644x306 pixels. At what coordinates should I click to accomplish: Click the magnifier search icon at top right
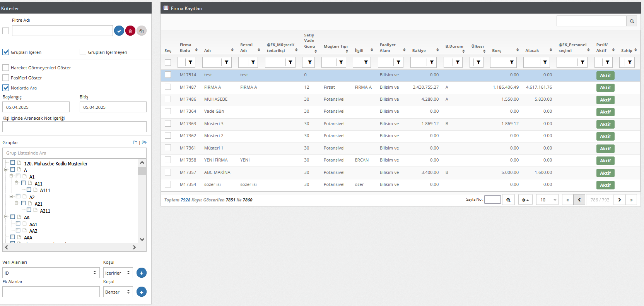632,21
